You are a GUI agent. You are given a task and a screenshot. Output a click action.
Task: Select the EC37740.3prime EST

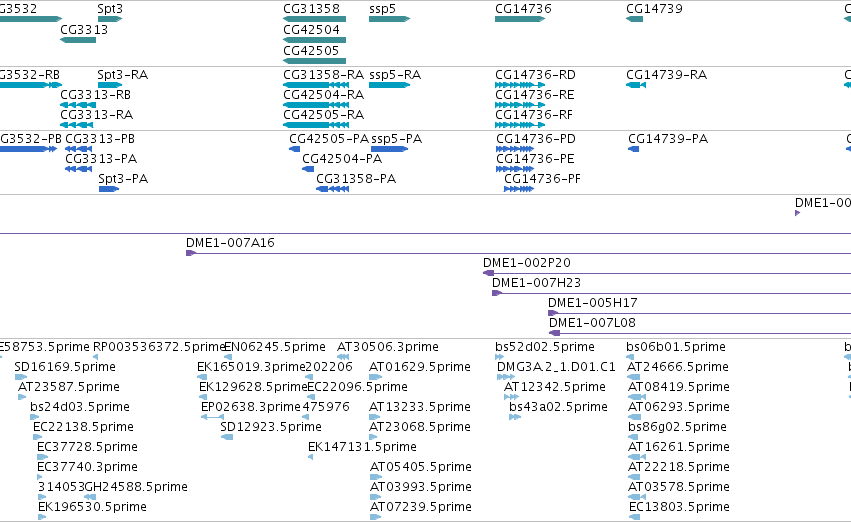coord(40,477)
